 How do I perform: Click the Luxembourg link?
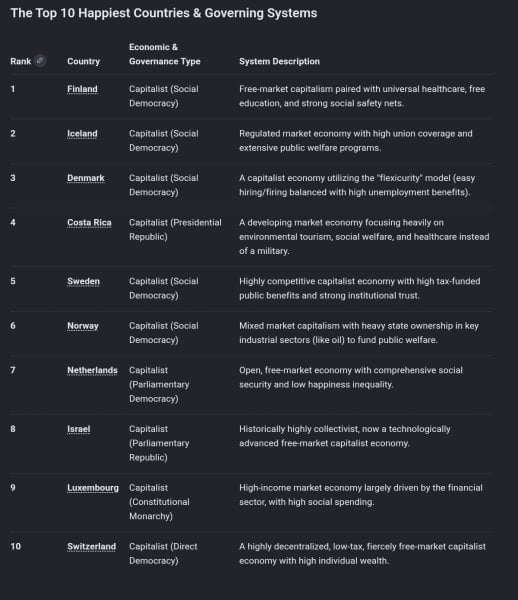[93, 488]
